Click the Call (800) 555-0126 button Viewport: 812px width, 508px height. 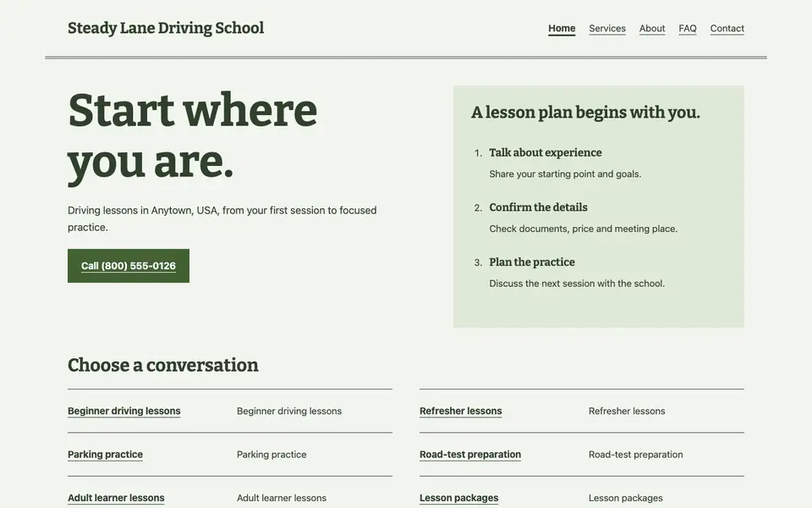click(x=129, y=266)
